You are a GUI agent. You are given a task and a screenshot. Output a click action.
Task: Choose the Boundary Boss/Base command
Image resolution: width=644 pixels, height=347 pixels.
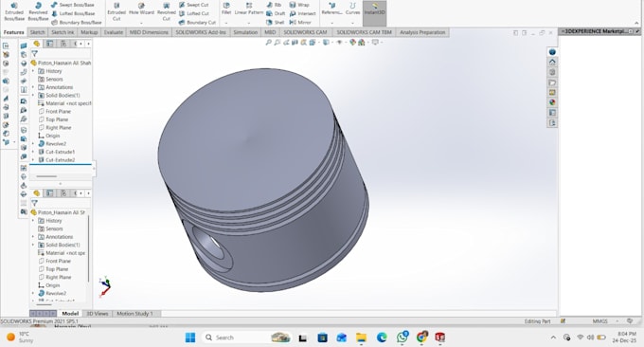(x=77, y=22)
